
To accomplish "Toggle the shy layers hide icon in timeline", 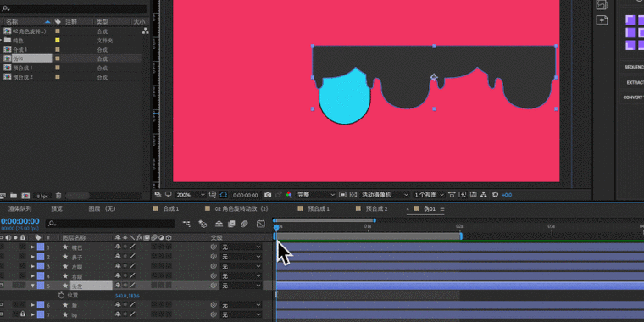I will [x=219, y=224].
